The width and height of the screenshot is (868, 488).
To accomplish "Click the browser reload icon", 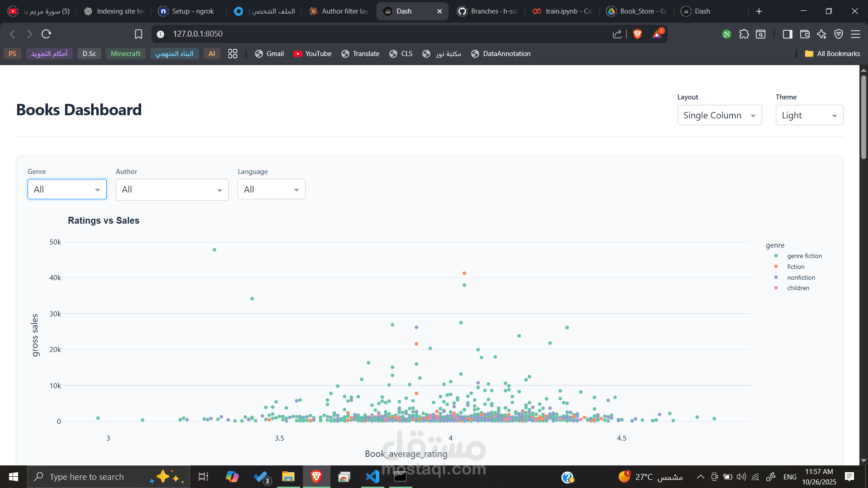I will [x=46, y=34].
